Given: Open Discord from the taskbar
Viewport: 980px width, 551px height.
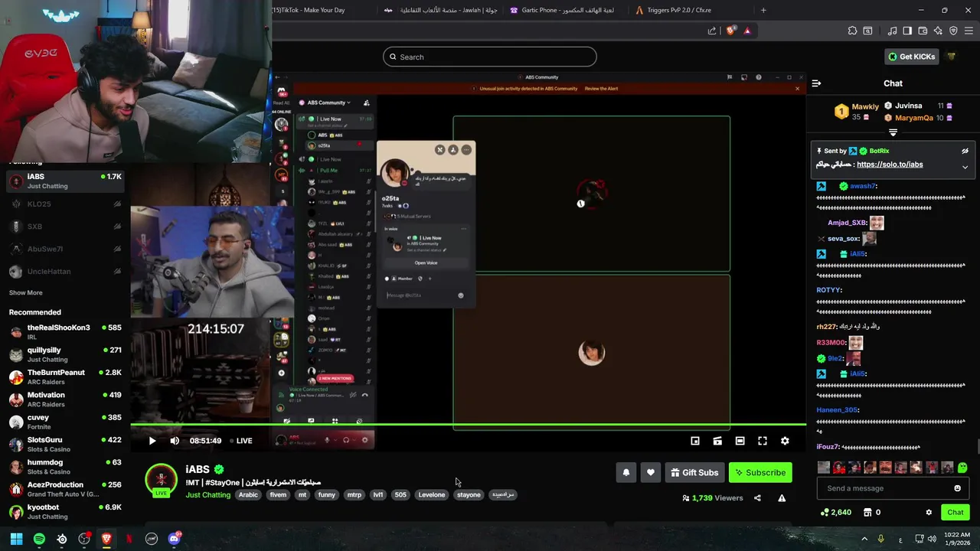Looking at the screenshot, I should coord(174,539).
